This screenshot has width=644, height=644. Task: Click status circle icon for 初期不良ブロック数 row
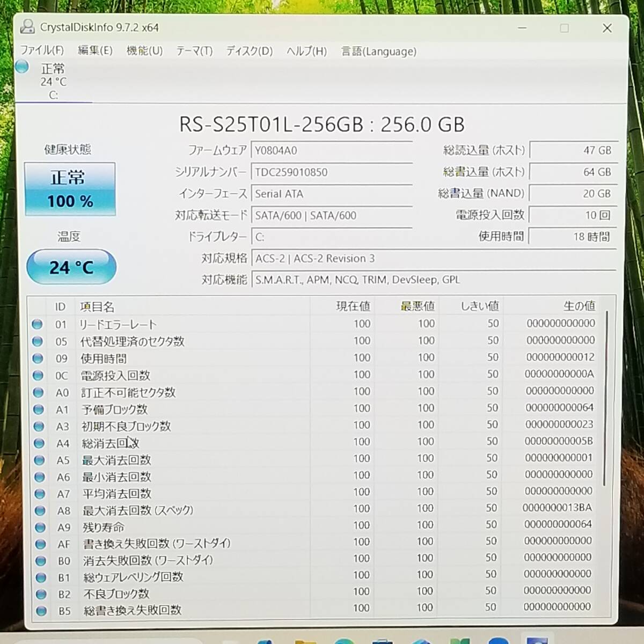(x=39, y=427)
